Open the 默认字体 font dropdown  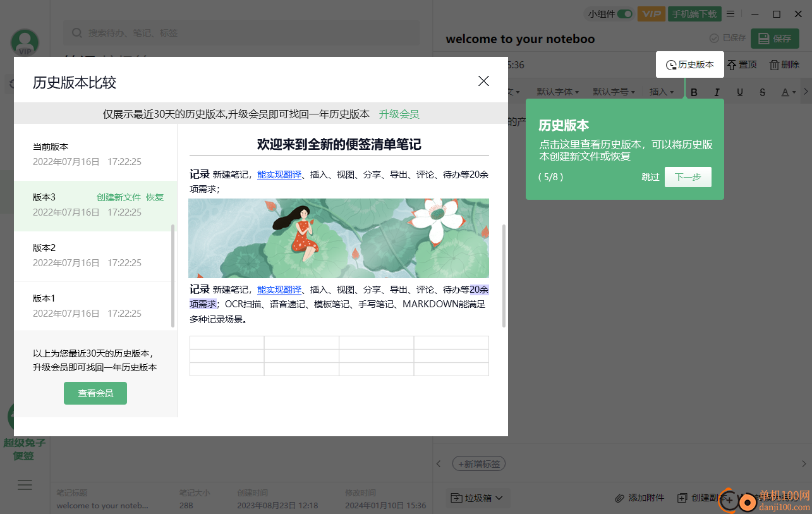click(x=558, y=92)
